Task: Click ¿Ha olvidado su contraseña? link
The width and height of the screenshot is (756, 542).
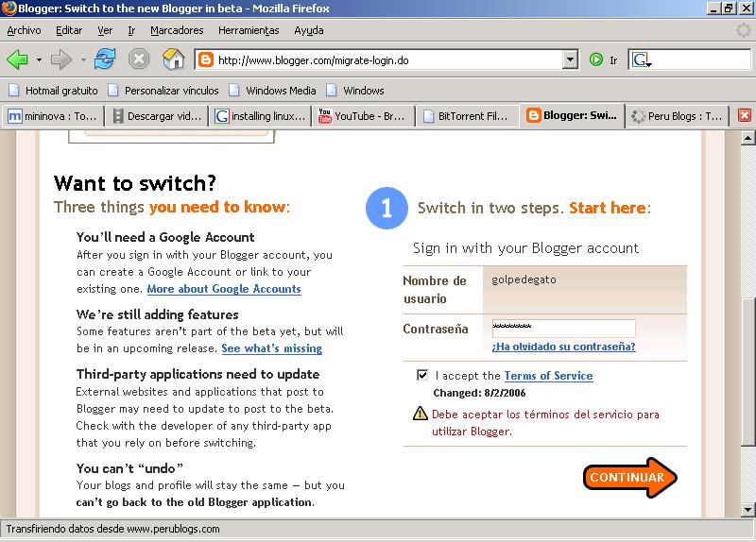Action: click(x=563, y=347)
